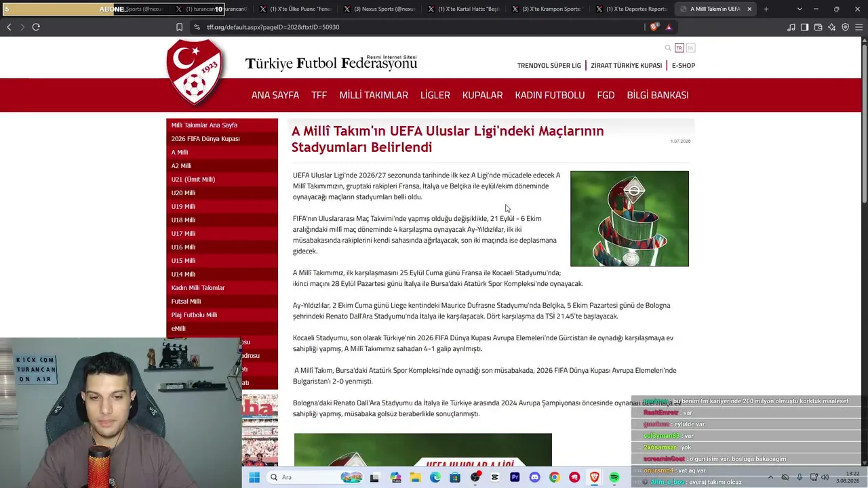Visit the E-SHOP link
This screenshot has width=868, height=488.
point(684,66)
